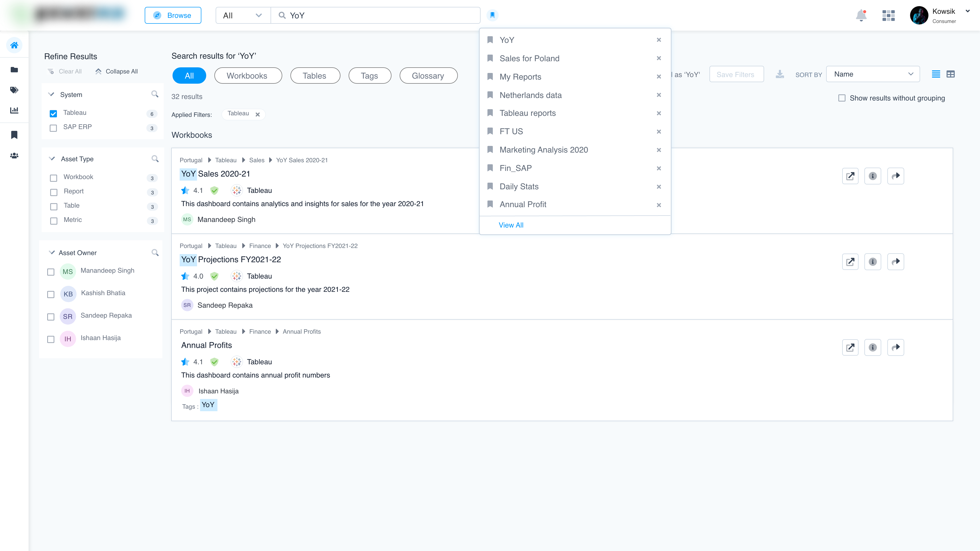The height and width of the screenshot is (551, 980).
Task: Open the apps grid icon
Action: point(888,16)
